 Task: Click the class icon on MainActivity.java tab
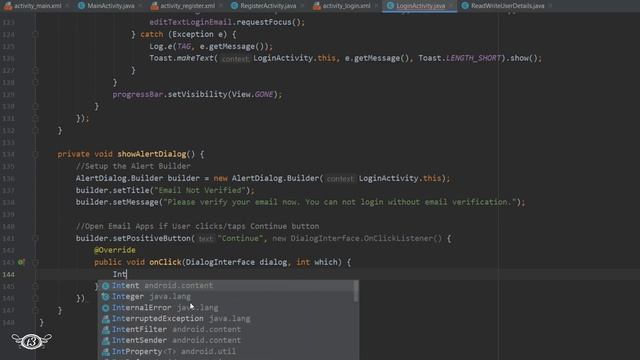pos(81,6)
